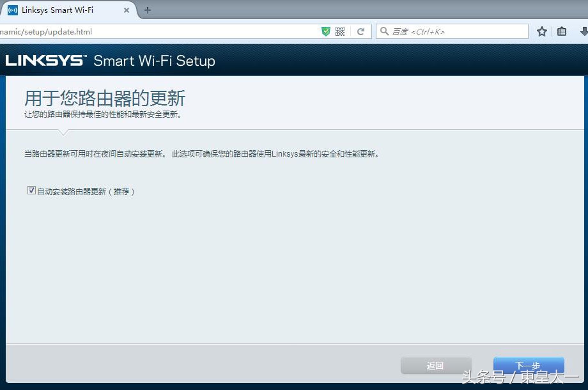Click the 返回 (Back) button
The height and width of the screenshot is (390, 588).
click(435, 365)
